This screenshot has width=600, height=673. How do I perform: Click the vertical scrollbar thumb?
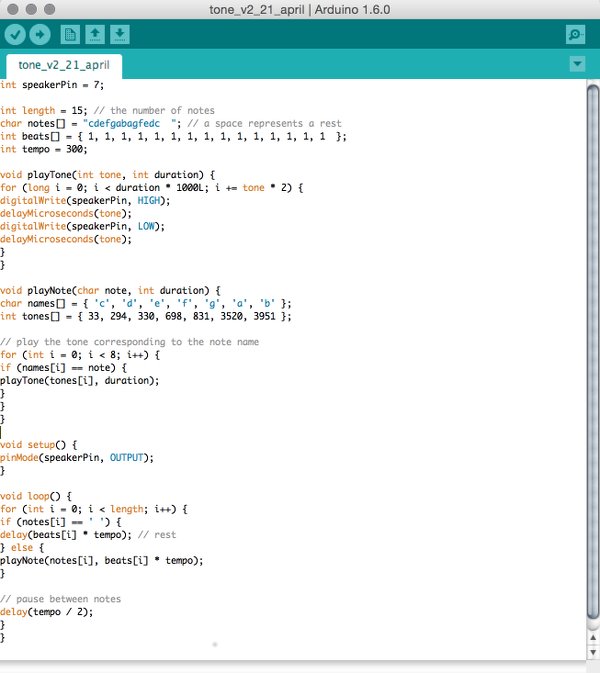tap(593, 352)
